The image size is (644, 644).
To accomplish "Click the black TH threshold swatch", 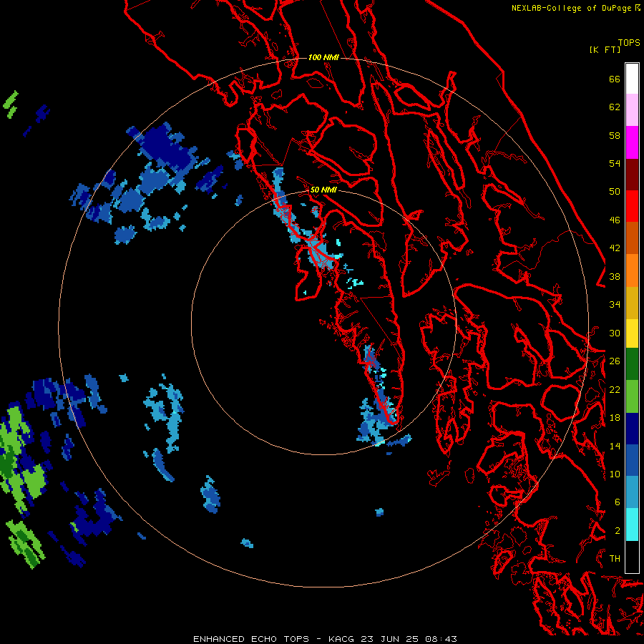I will click(632, 557).
